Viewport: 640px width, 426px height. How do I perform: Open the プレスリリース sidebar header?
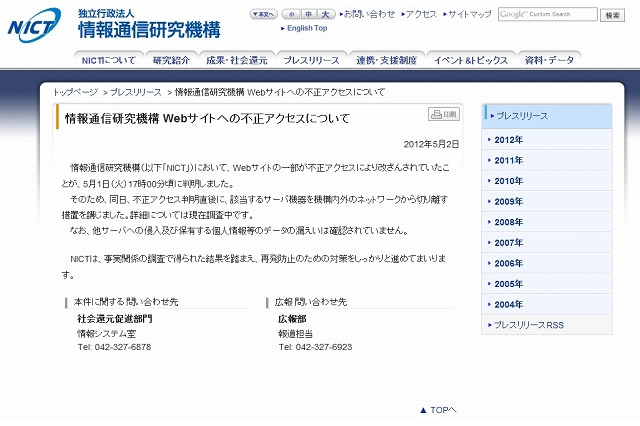coord(547,116)
